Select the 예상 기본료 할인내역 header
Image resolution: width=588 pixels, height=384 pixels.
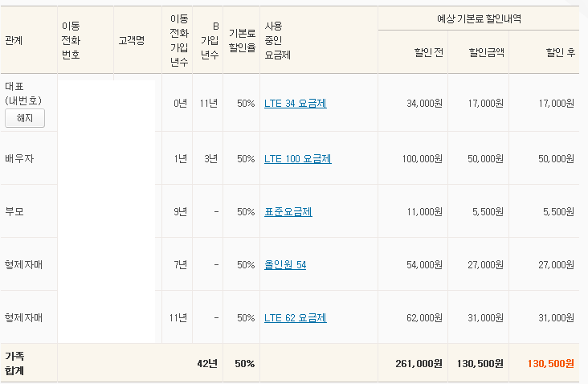tap(479, 18)
